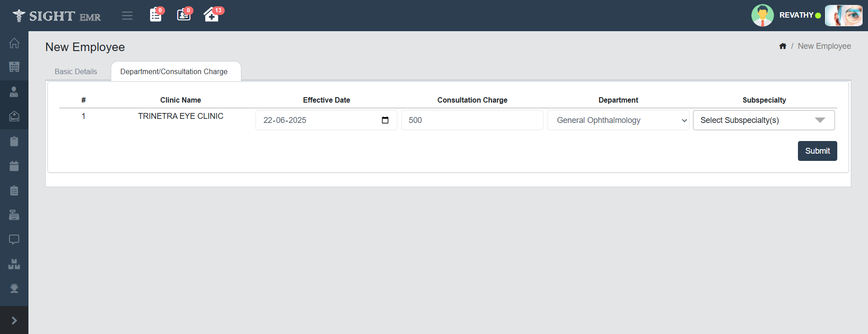Open the hospital building sidebar icon

coord(14,67)
